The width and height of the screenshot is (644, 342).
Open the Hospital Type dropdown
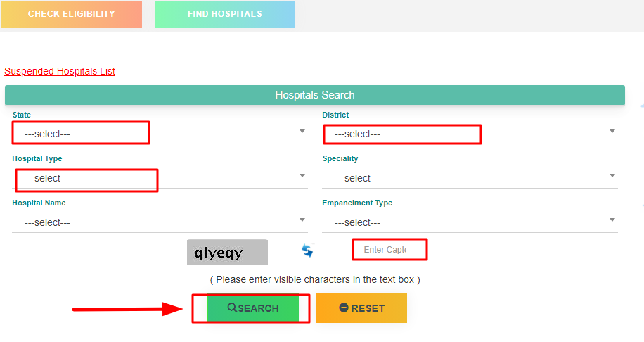coord(160,178)
